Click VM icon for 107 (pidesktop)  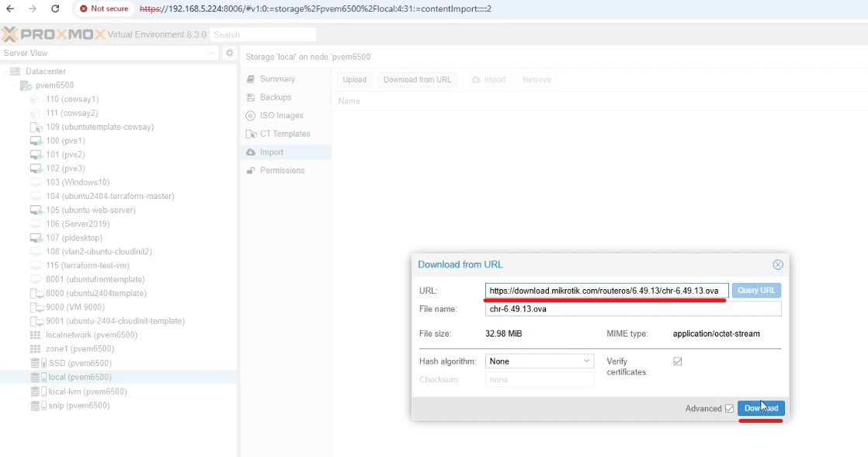coord(36,238)
